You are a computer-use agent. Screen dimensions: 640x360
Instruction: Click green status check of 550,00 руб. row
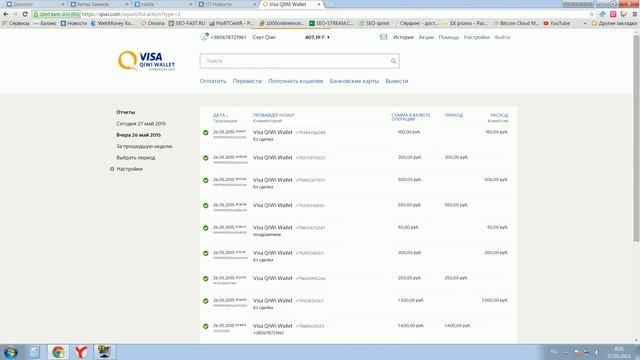pos(206,206)
